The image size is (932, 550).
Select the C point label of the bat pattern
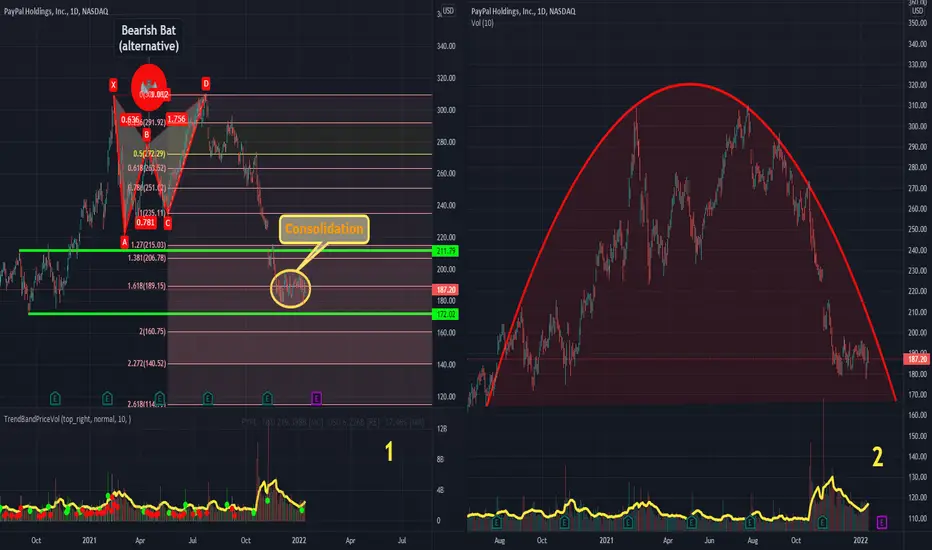pos(168,223)
